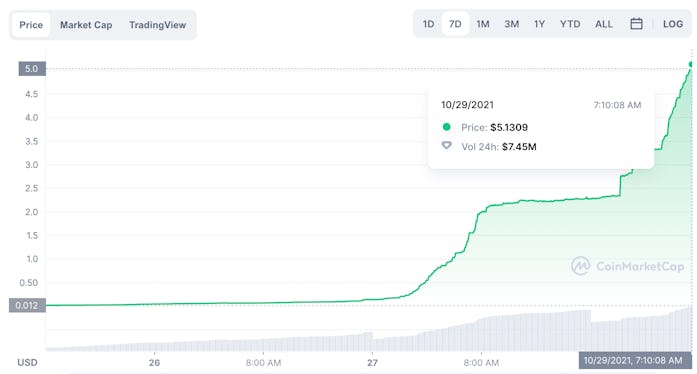Select the 1M time range
Image resolution: width=697 pixels, height=374 pixels.
483,24
